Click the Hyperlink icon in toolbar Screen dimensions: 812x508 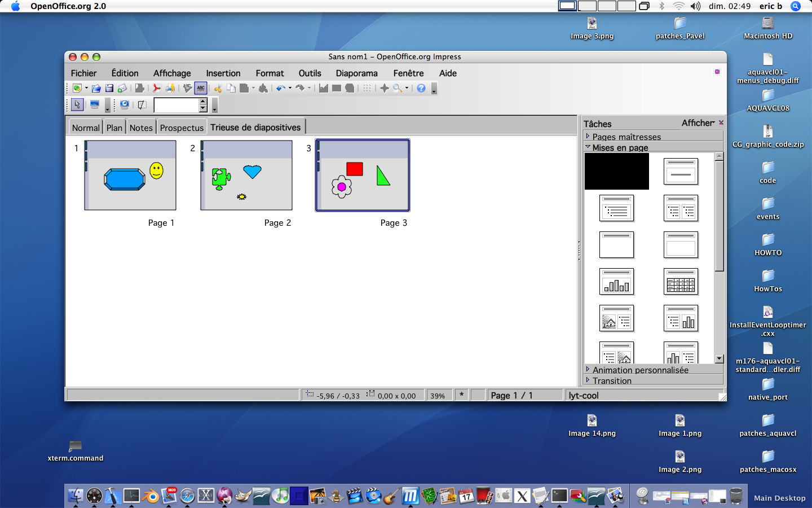pos(350,88)
